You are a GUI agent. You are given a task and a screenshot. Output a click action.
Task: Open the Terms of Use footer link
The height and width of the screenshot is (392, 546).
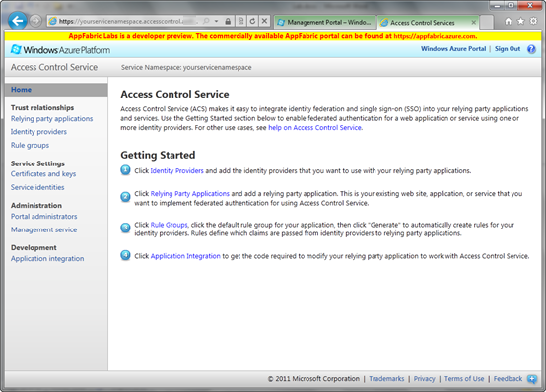[464, 379]
